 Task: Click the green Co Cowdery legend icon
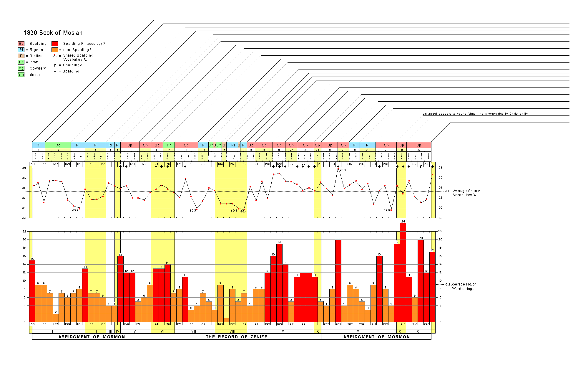(x=21, y=68)
